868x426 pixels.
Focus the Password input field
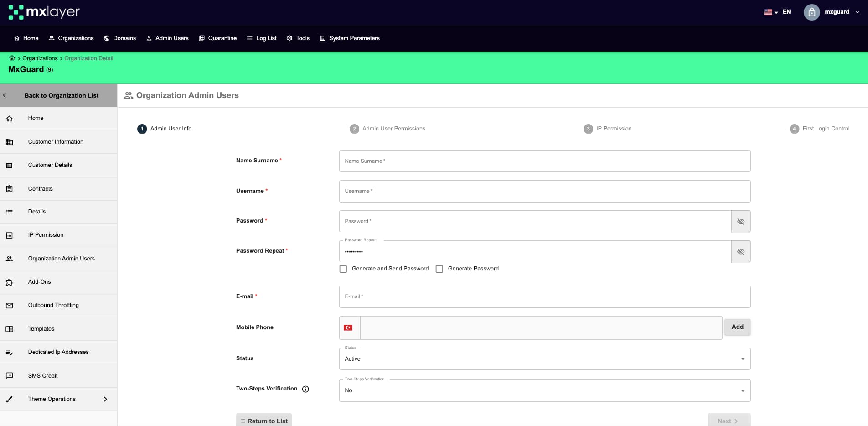point(535,221)
